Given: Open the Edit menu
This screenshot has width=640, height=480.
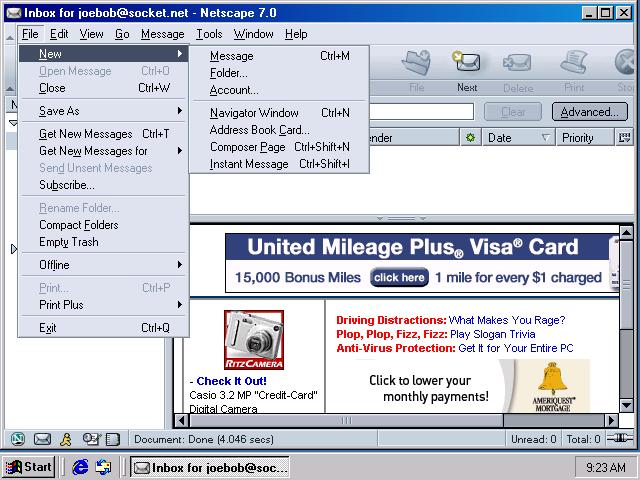Looking at the screenshot, I should tap(59, 34).
